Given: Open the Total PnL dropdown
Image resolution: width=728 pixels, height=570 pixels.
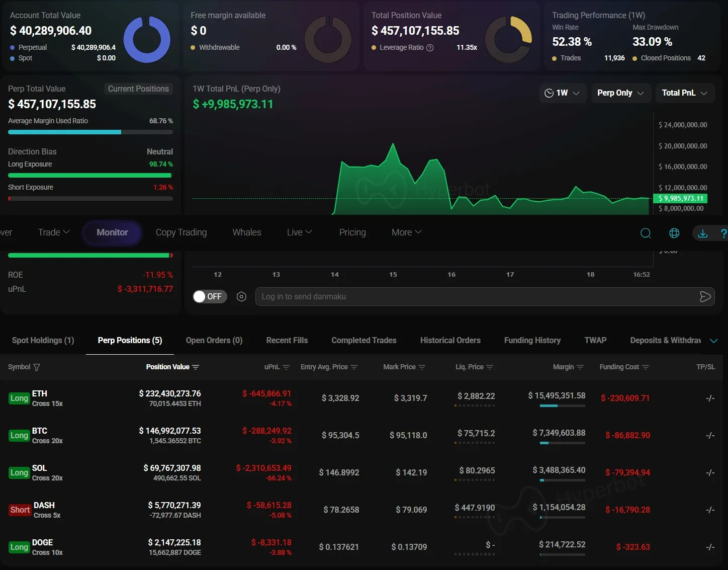Looking at the screenshot, I should coord(684,93).
